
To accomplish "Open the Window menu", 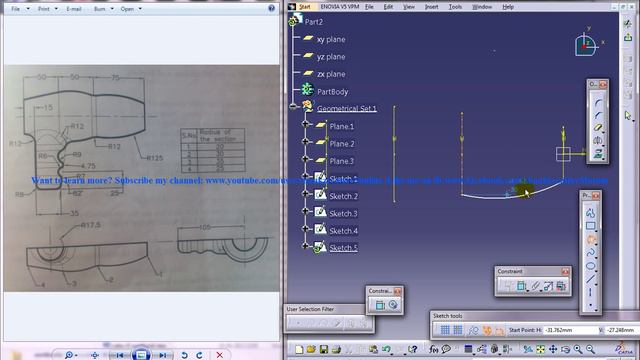I will click(x=482, y=7).
